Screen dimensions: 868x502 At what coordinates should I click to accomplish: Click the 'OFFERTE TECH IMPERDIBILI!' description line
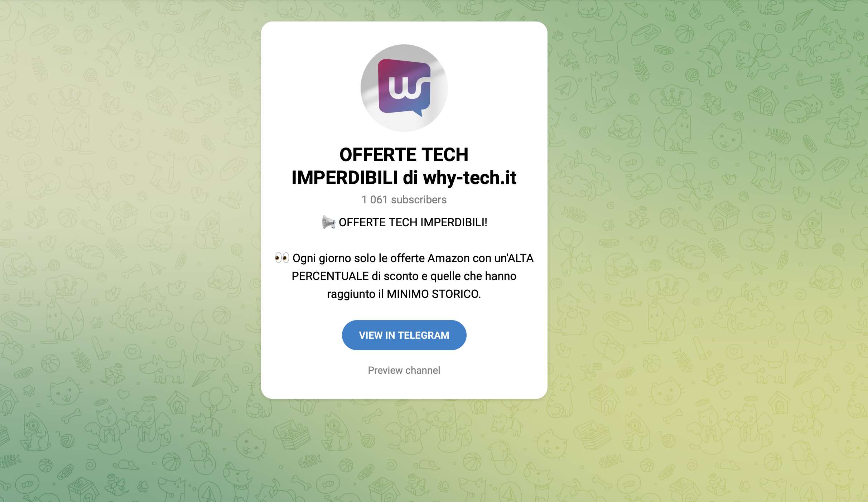point(413,222)
